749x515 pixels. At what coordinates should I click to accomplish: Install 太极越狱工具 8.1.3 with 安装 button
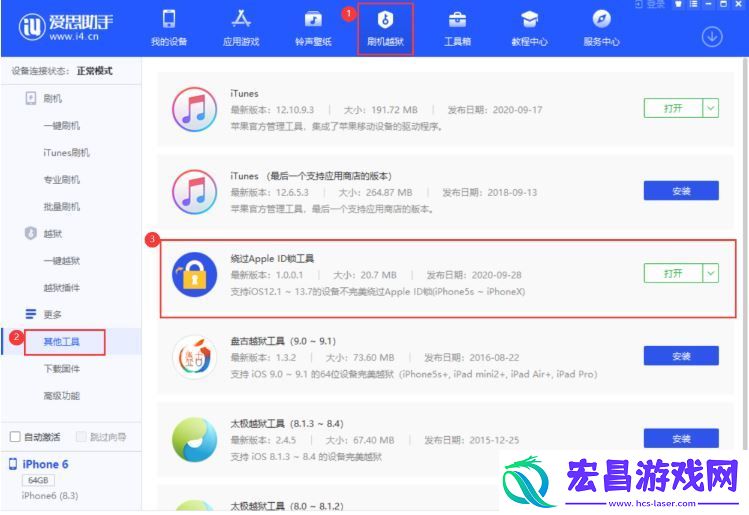click(681, 438)
